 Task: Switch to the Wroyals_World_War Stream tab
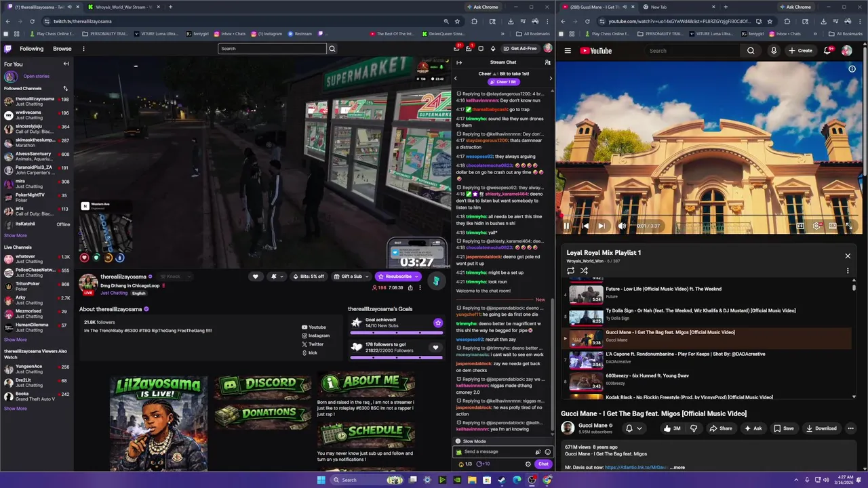(x=123, y=7)
